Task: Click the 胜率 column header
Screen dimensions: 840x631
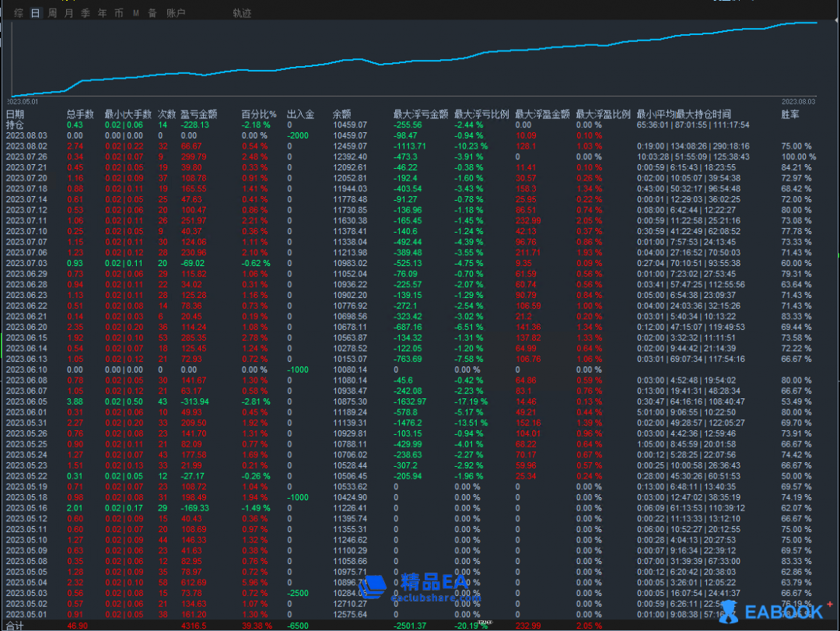Action: [789, 114]
